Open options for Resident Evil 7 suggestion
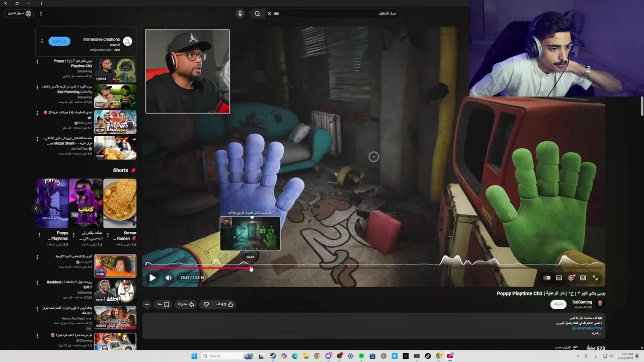 37,283
